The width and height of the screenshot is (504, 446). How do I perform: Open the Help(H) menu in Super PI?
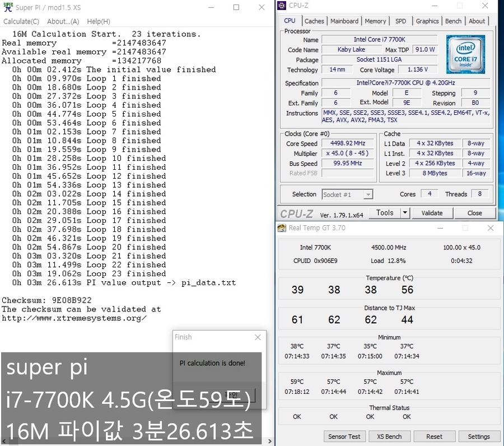[99, 21]
